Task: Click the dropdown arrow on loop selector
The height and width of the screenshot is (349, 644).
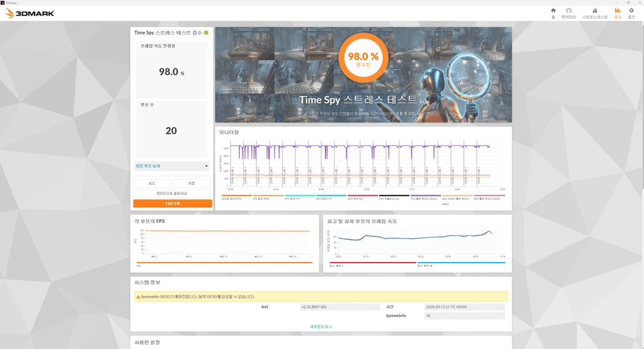Action: 206,166
